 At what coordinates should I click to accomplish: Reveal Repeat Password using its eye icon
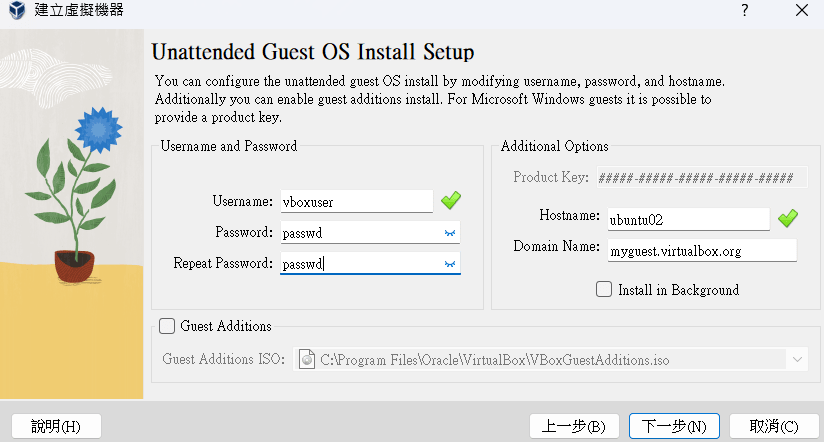tap(450, 264)
